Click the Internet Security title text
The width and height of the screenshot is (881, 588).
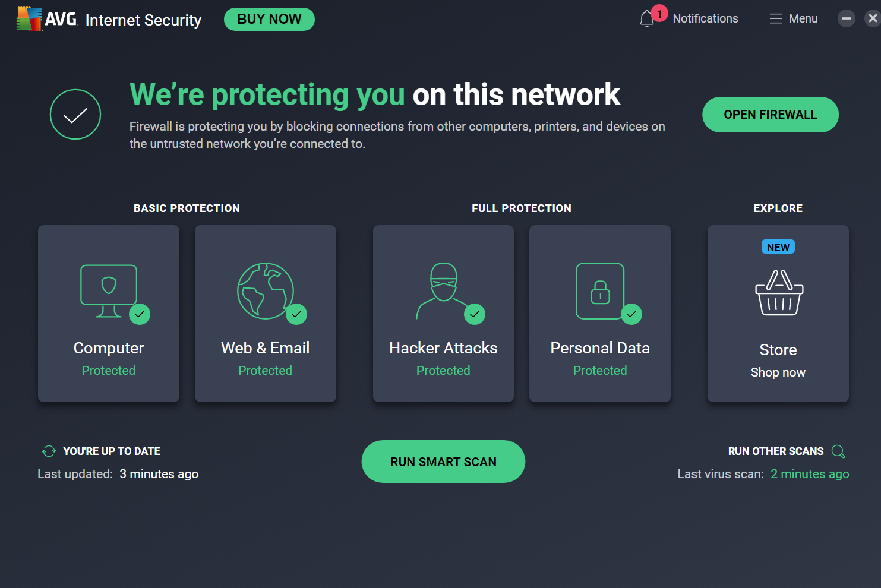click(143, 20)
